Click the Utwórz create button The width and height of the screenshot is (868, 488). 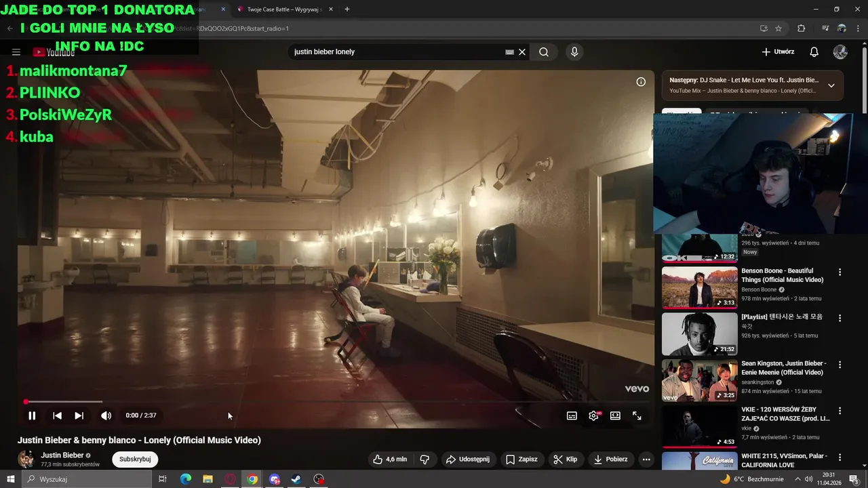tap(778, 52)
